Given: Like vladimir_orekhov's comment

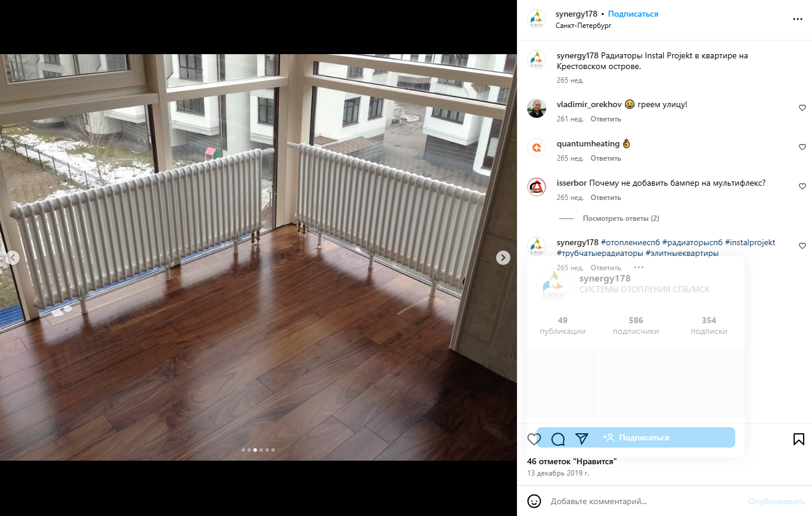Looking at the screenshot, I should tap(802, 108).
